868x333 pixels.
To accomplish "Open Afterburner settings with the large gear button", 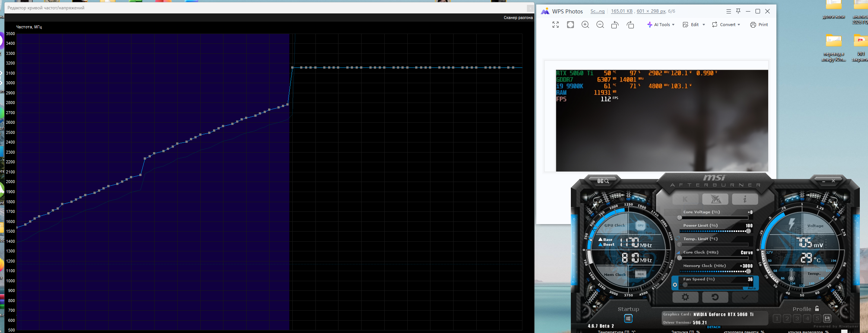I will coord(685,297).
